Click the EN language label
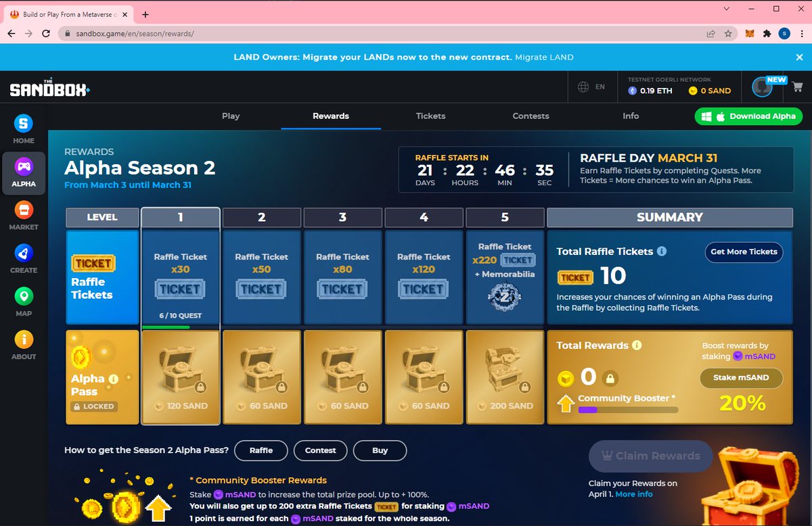The height and width of the screenshot is (526, 812). pos(600,87)
